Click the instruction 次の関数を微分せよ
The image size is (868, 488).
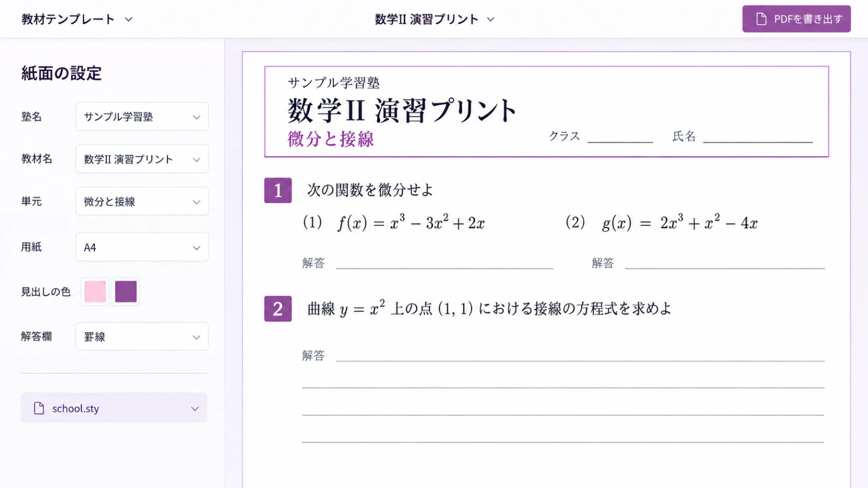371,190
